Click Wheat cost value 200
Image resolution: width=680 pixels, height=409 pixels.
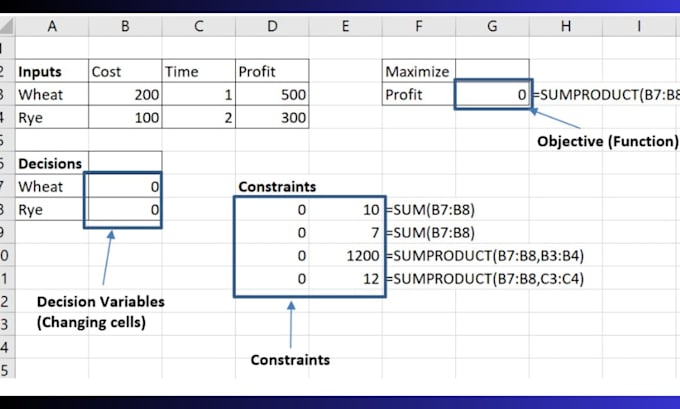point(125,94)
